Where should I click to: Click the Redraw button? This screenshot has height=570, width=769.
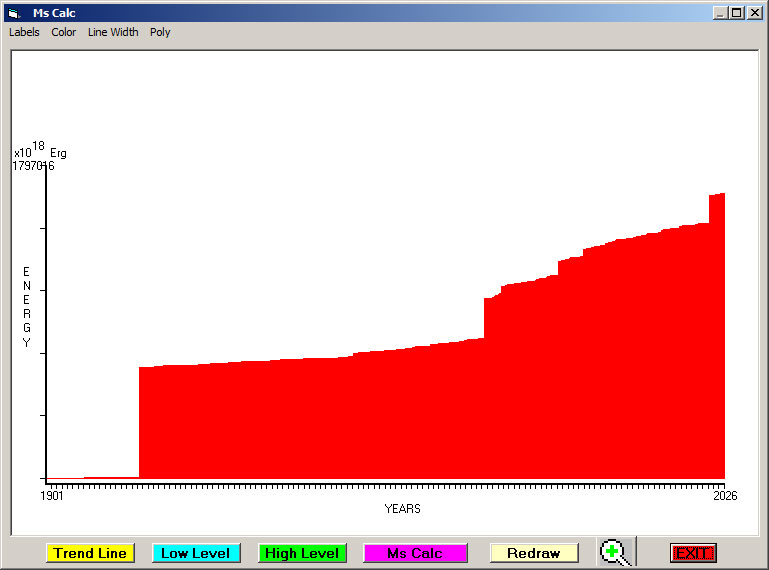tap(533, 553)
